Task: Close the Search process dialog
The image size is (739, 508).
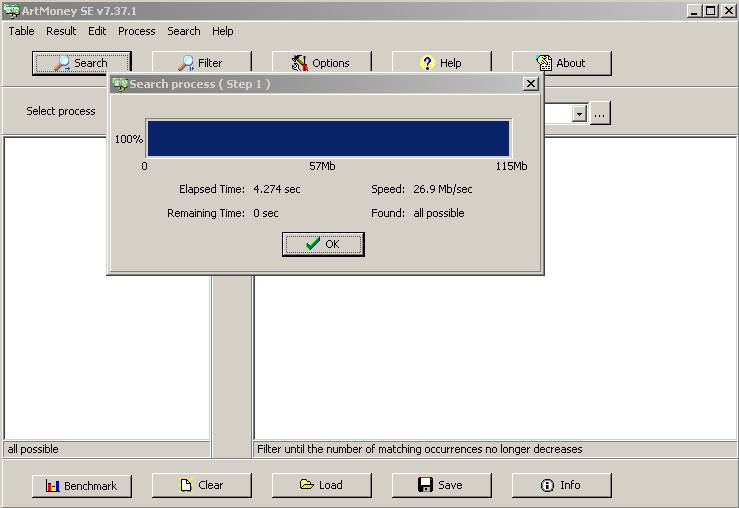Action: pos(530,84)
